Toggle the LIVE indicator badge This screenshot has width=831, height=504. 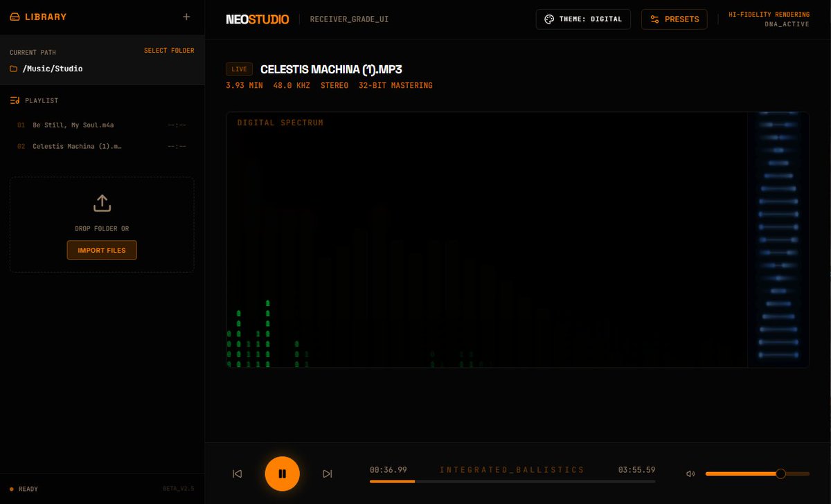pyautogui.click(x=239, y=69)
